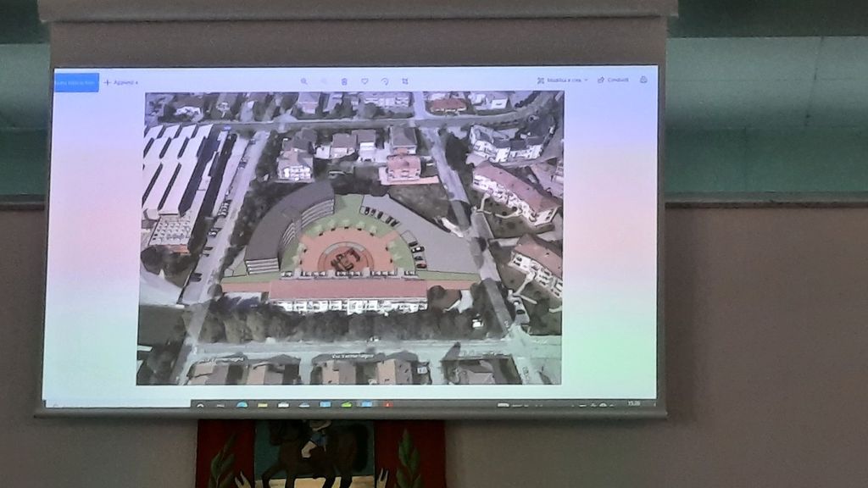Open the Windows Start button in taskbar
This screenshot has width=868, height=488.
(202, 404)
